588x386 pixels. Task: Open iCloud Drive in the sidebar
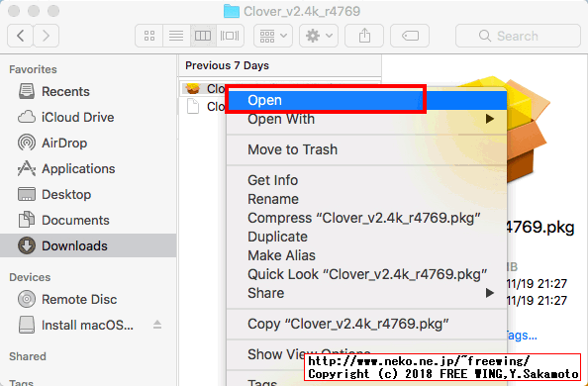coord(88,118)
